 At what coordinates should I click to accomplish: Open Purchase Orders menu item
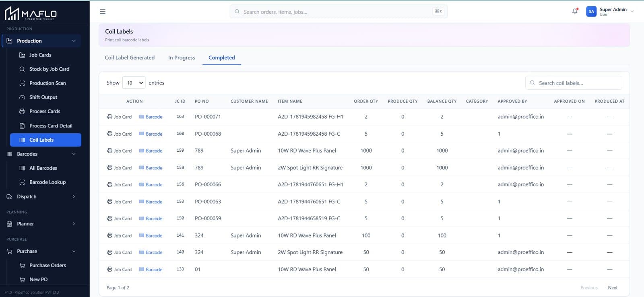coord(45,266)
